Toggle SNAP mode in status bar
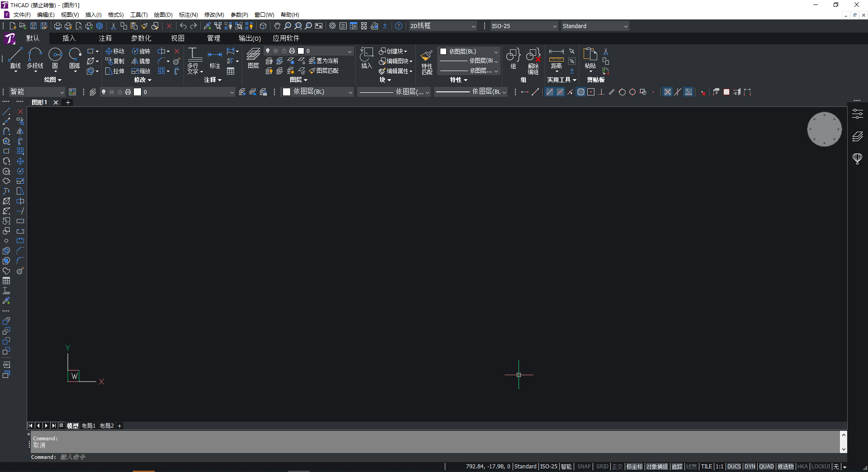The image size is (868, 472). (x=584, y=467)
